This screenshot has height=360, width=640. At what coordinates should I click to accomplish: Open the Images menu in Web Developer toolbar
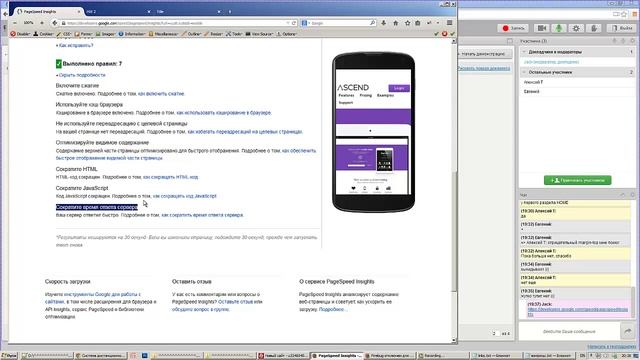tap(106, 34)
